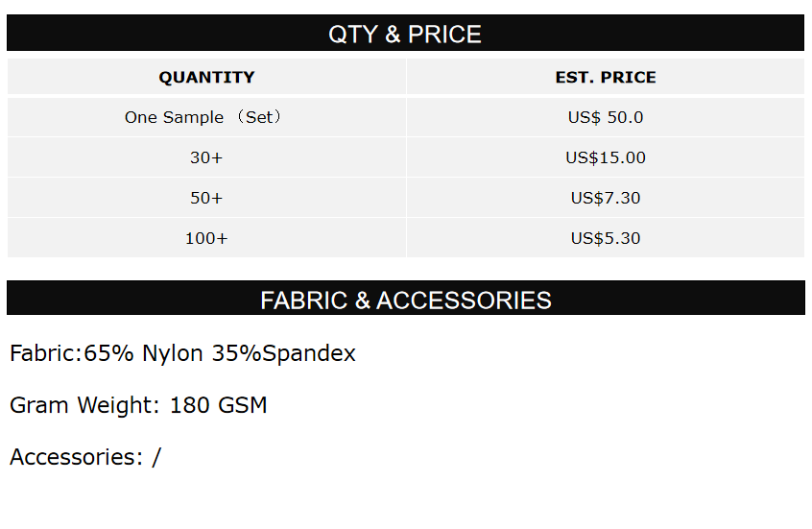Click the US$5.30 price cell
This screenshot has width=812, height=529.
click(x=606, y=239)
